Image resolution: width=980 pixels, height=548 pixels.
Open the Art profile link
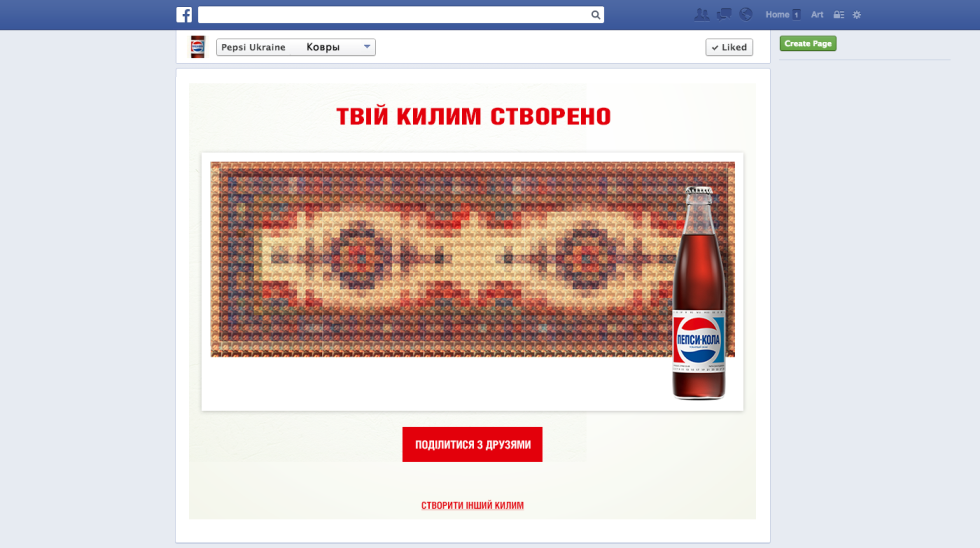[817, 15]
